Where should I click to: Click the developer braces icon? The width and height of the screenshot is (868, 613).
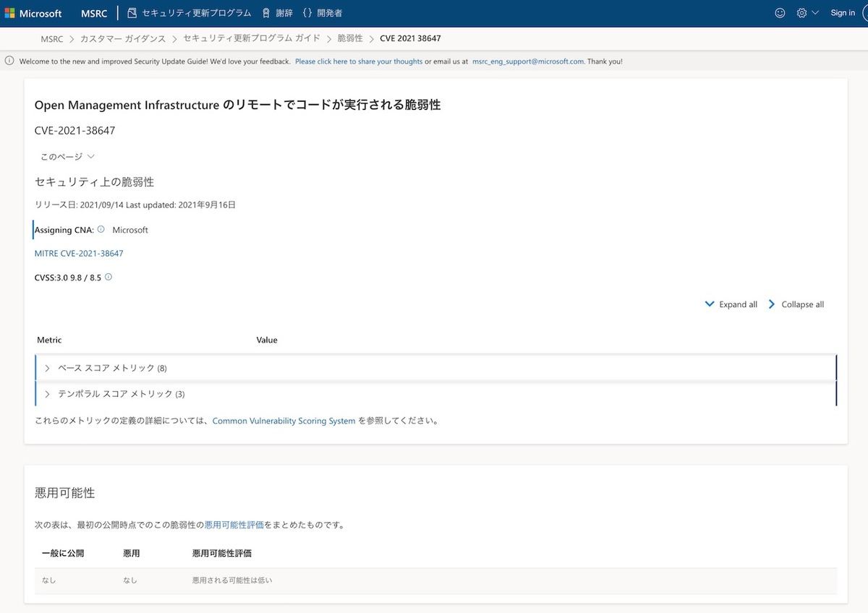307,13
